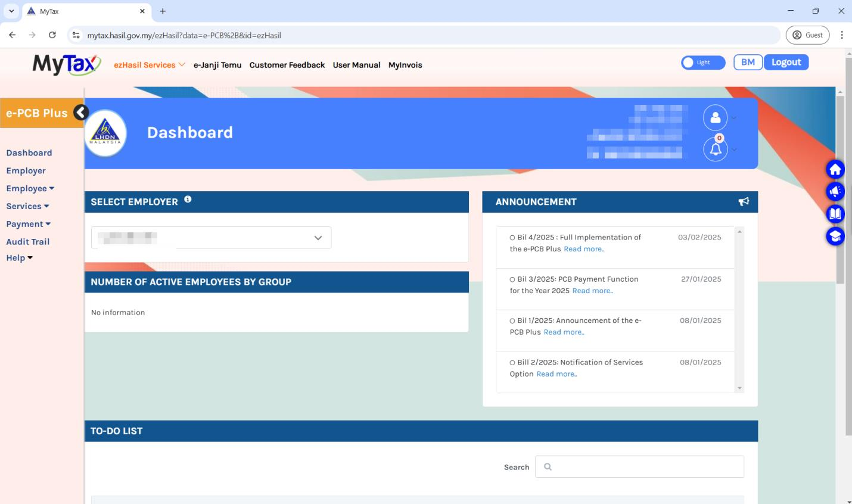This screenshot has width=852, height=504.
Task: Click the Home floating shortcut icon
Action: 835,169
